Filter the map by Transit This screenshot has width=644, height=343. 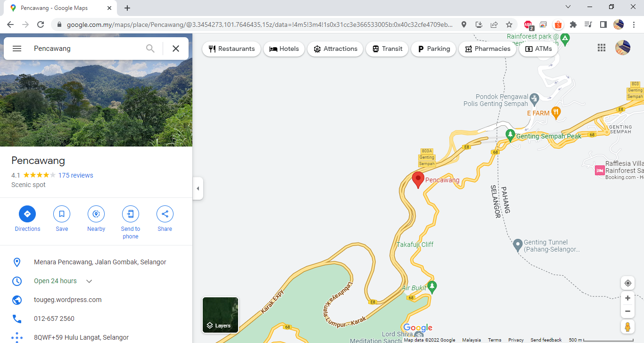point(387,49)
